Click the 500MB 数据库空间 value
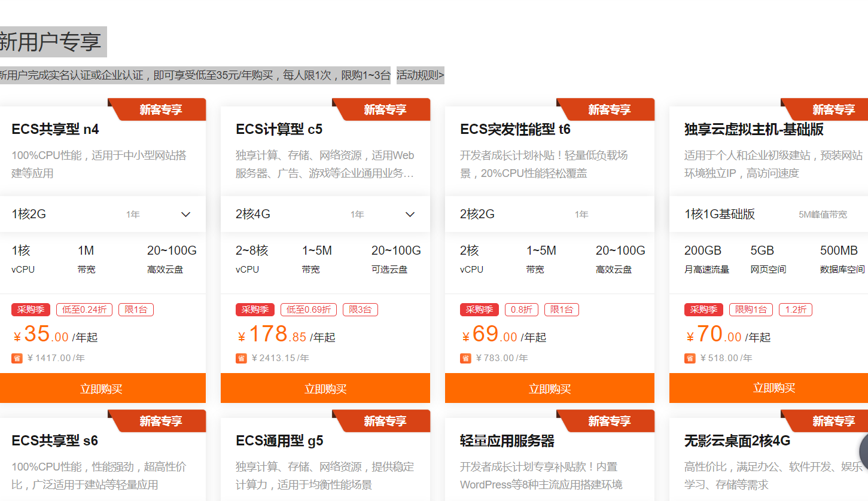 839,250
